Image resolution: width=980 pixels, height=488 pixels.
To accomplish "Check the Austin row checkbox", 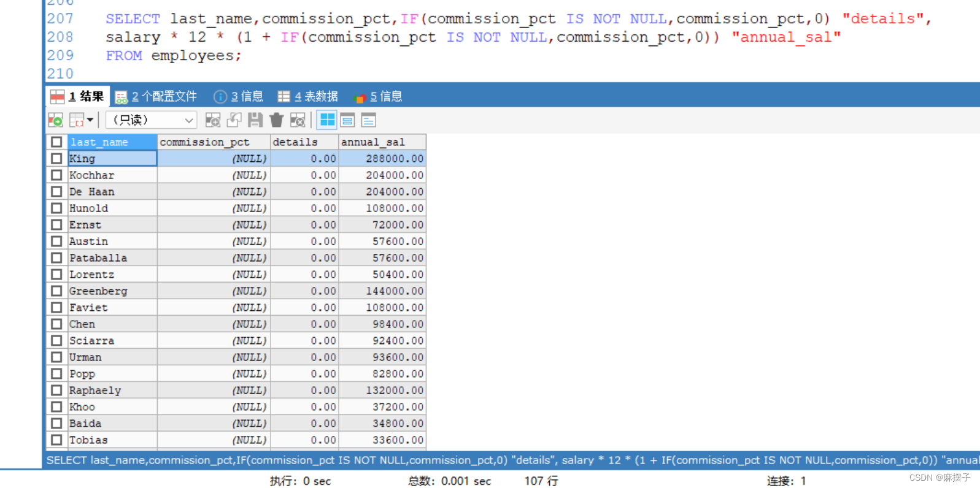I will 56,241.
